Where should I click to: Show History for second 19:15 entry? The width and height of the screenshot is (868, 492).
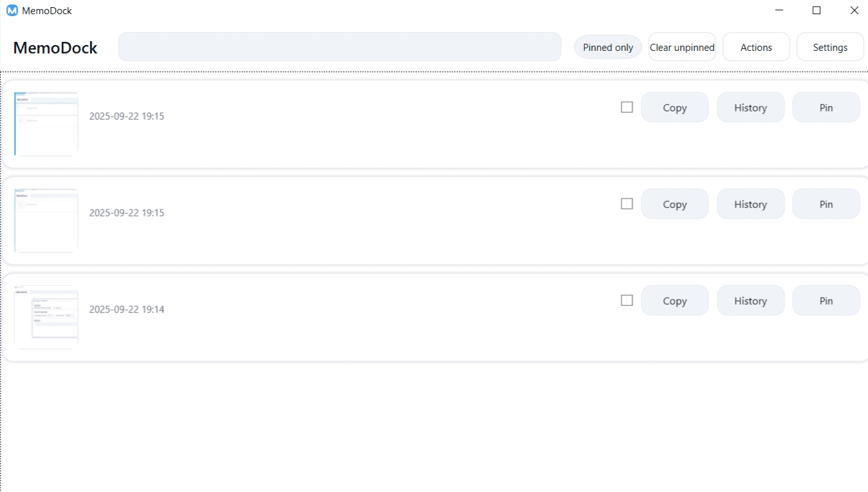tap(750, 204)
